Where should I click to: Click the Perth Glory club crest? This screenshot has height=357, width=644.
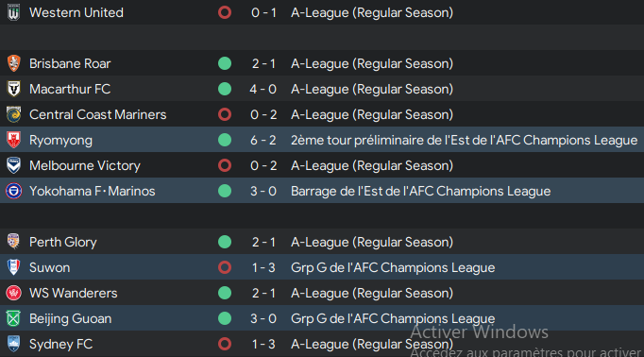coord(13,242)
